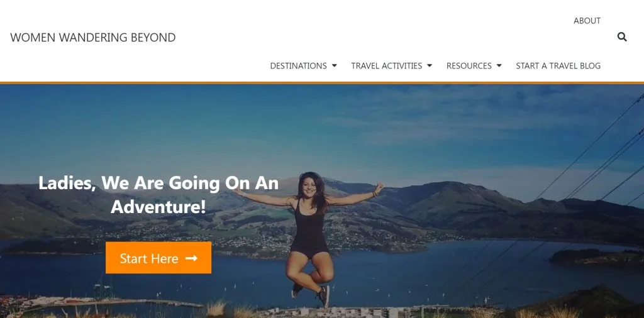Viewport: 644px width, 318px height.
Task: Click the Women Wandering Beyond site title
Action: (x=93, y=37)
